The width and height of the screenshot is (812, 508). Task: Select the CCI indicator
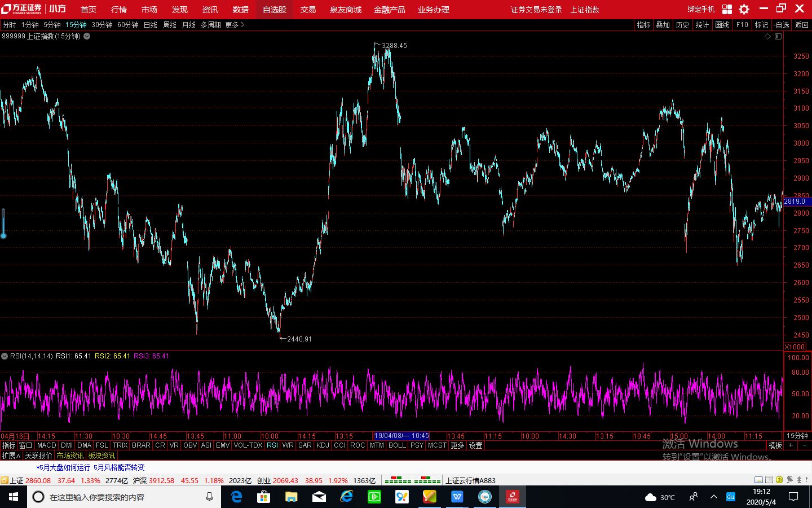[x=339, y=445]
